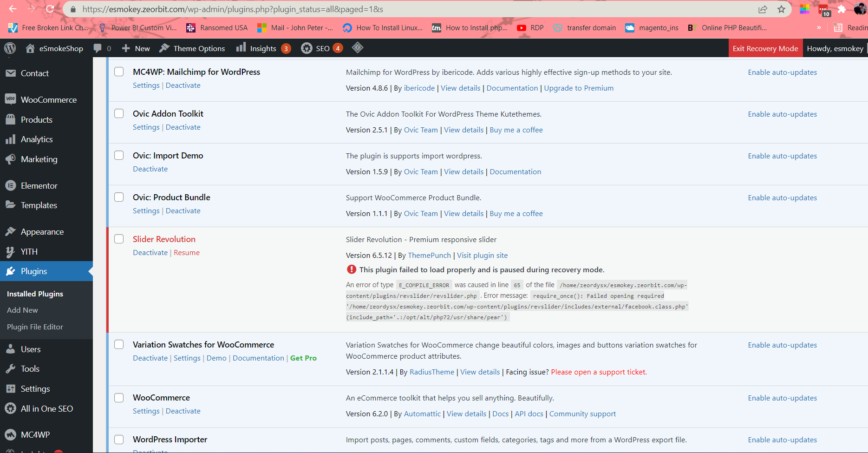Viewport: 868px width, 453px height.
Task: Open the Installed Plugins submenu item
Action: coord(35,294)
